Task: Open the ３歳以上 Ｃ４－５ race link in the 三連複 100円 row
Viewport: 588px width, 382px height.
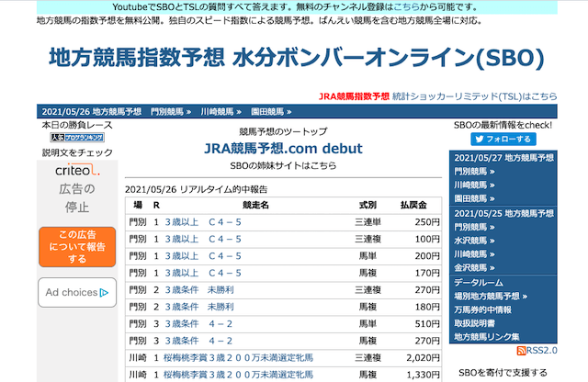Action: (203, 239)
